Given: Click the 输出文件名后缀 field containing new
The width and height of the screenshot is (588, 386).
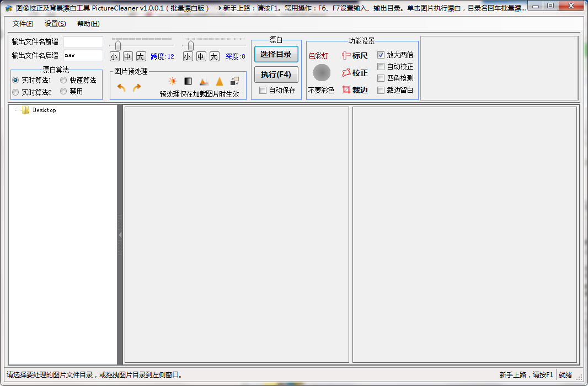Looking at the screenshot, I should coord(83,55).
